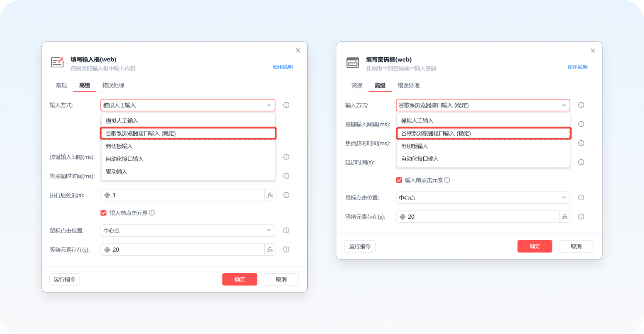
Task: Click info icon beside 延迟时间(s) in password dialog
Action: click(581, 162)
